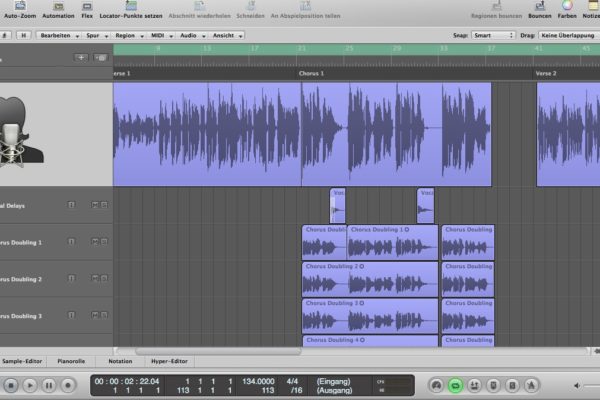Click the (Eingang) MIDI display
Viewport: 600px width, 400px height.
click(333, 381)
